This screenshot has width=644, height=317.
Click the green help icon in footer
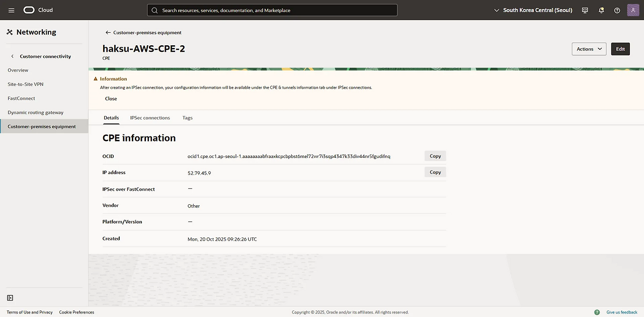point(597,312)
